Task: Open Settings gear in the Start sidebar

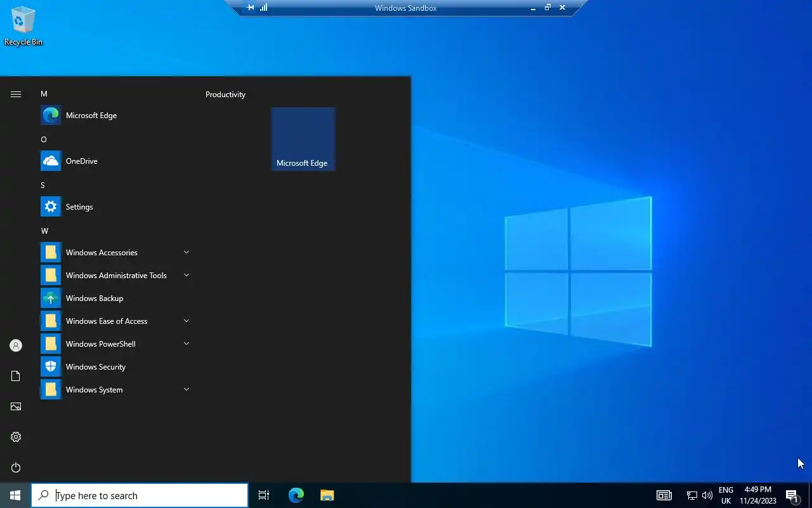Action: tap(16, 437)
